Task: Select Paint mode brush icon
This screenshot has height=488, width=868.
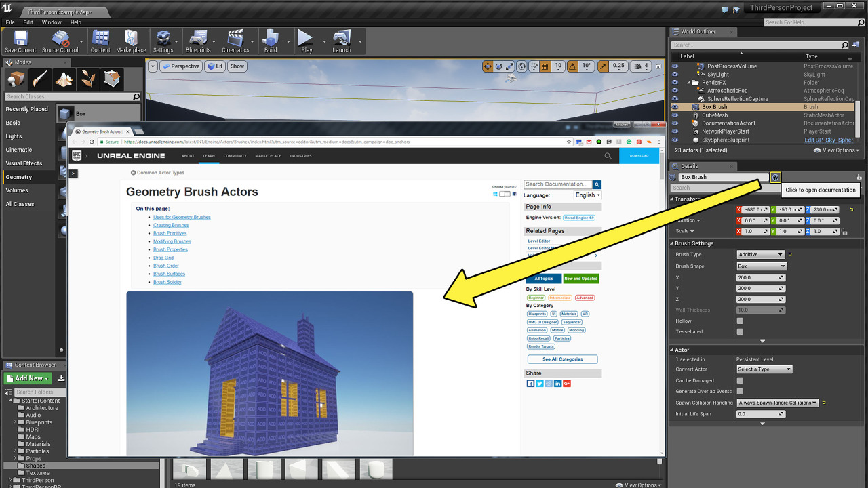Action: 40,79
